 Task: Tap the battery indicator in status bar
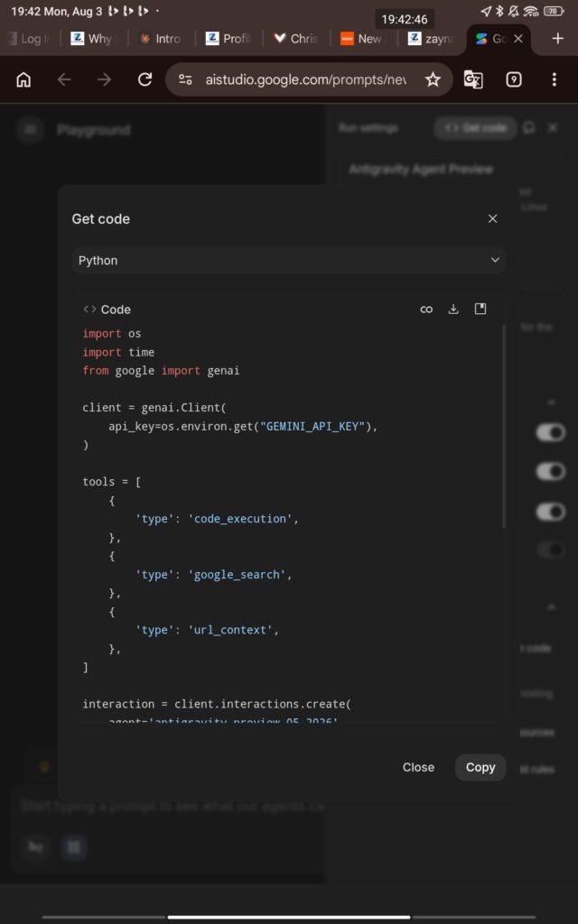[554, 11]
